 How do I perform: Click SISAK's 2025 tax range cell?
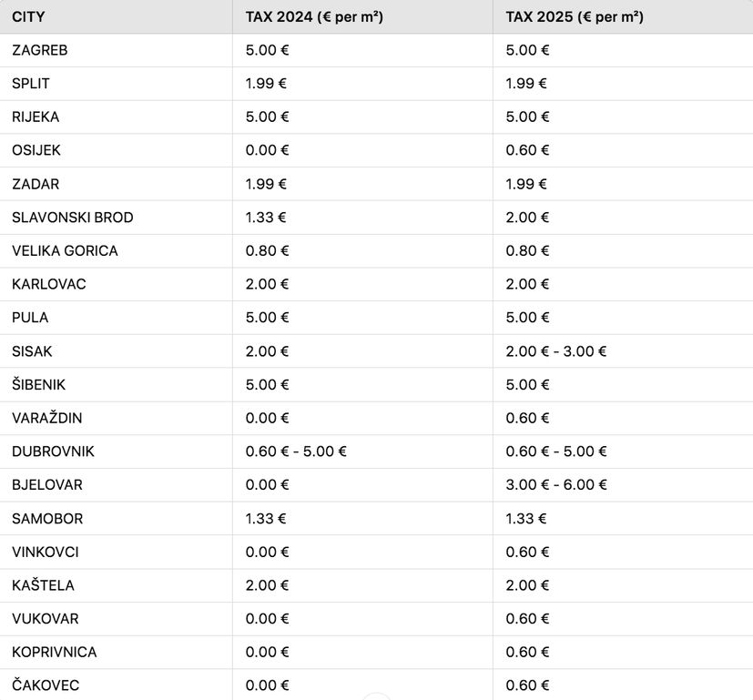click(x=555, y=351)
